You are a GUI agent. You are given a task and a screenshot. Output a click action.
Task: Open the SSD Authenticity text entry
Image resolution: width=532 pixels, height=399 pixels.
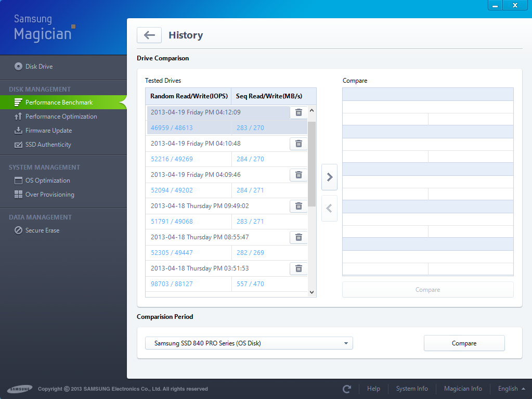pos(48,145)
